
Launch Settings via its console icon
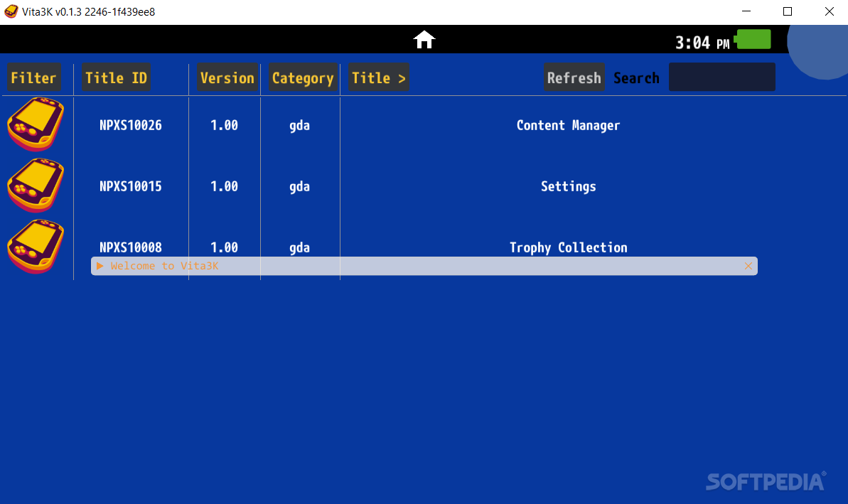(36, 186)
